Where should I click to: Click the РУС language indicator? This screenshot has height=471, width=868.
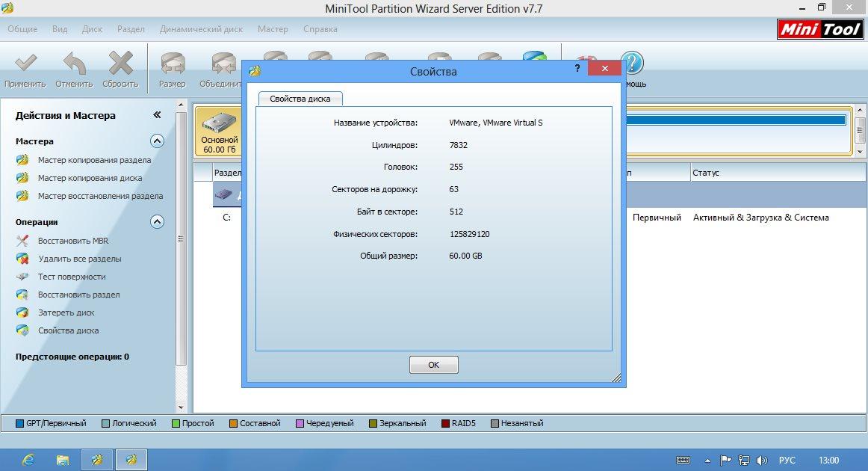click(x=787, y=461)
